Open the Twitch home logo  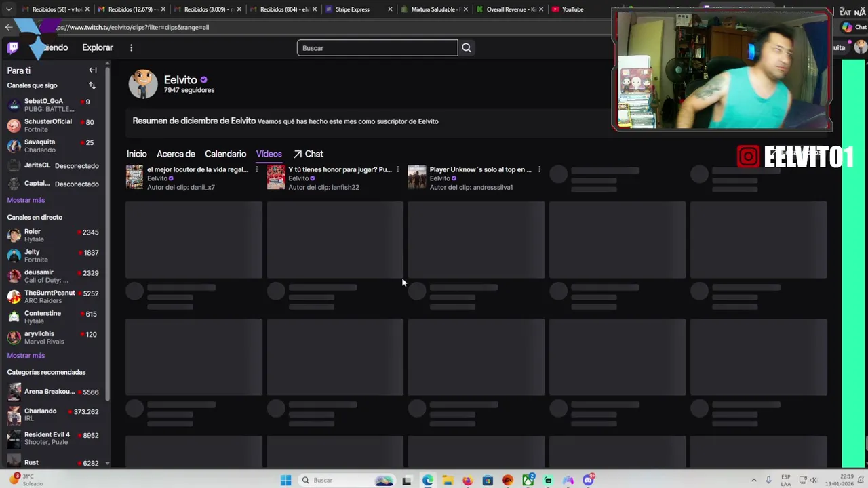[13, 47]
